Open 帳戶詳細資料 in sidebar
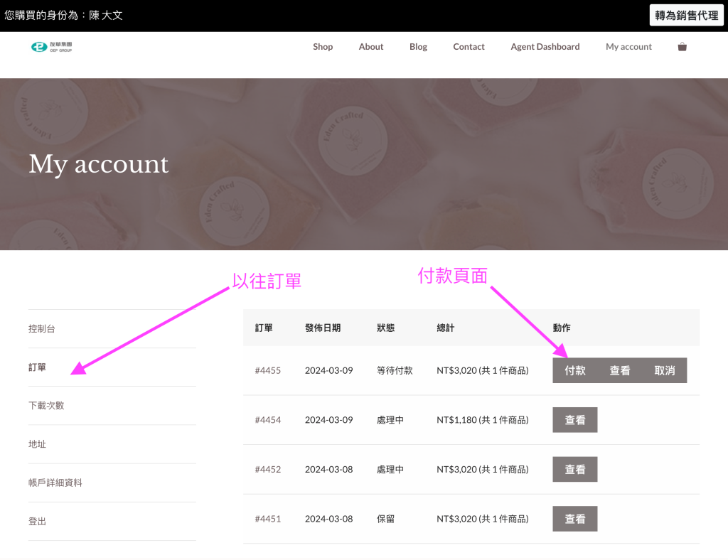 click(x=55, y=483)
